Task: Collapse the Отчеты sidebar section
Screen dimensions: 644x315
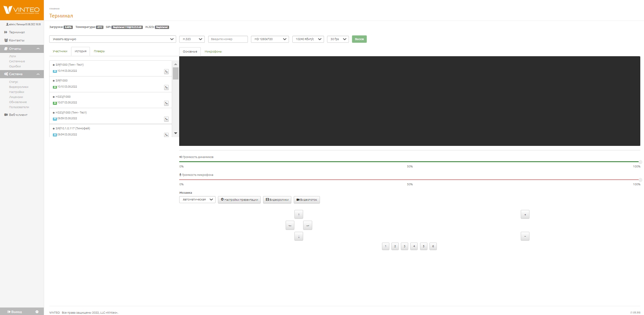Action: tap(22, 49)
